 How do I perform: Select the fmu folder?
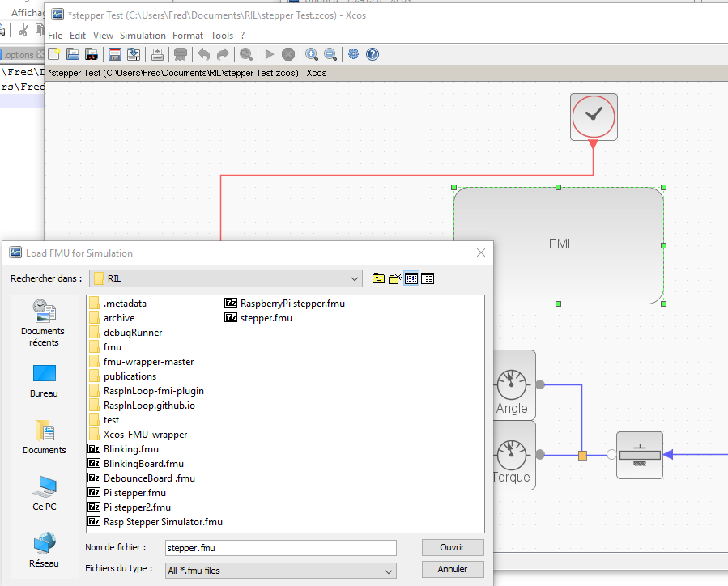point(105,347)
